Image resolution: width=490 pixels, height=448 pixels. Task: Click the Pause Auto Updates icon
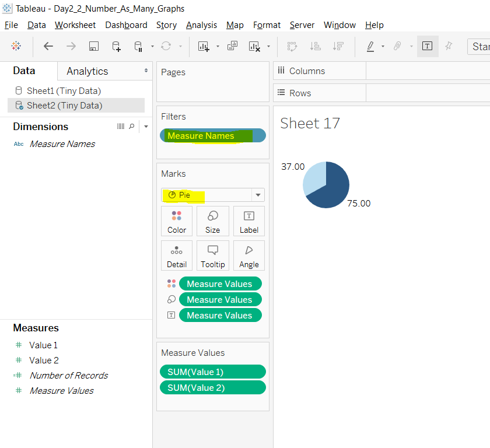tap(138, 46)
